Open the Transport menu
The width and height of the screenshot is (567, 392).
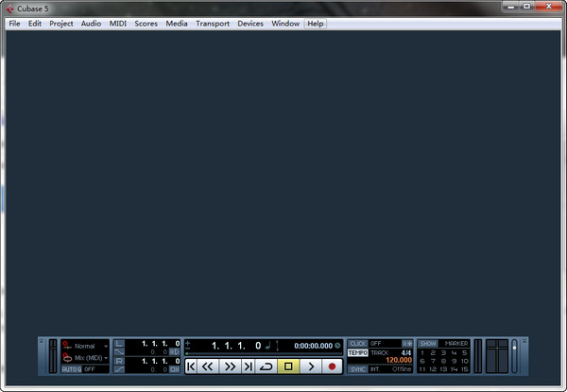(213, 24)
